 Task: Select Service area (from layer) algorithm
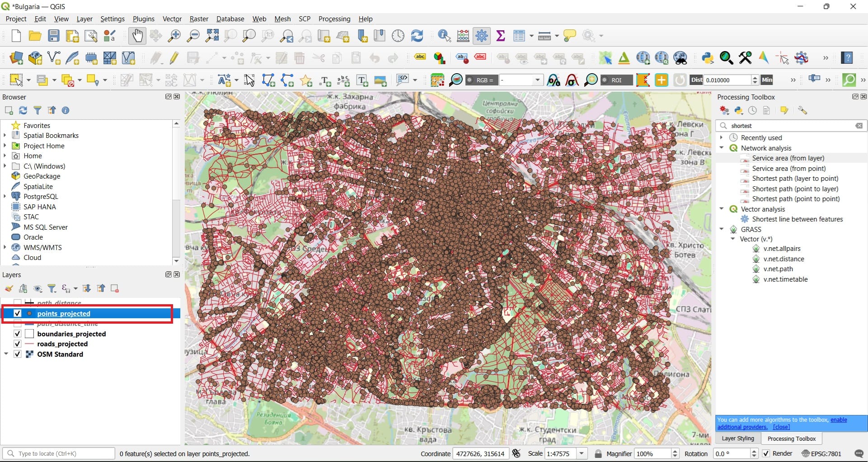788,158
